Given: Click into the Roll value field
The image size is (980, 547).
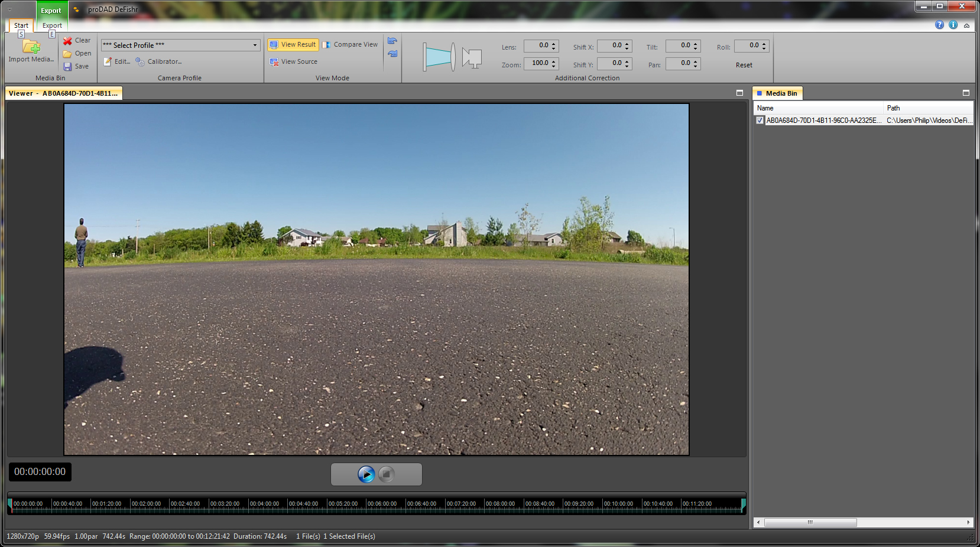Looking at the screenshot, I should [x=747, y=45].
